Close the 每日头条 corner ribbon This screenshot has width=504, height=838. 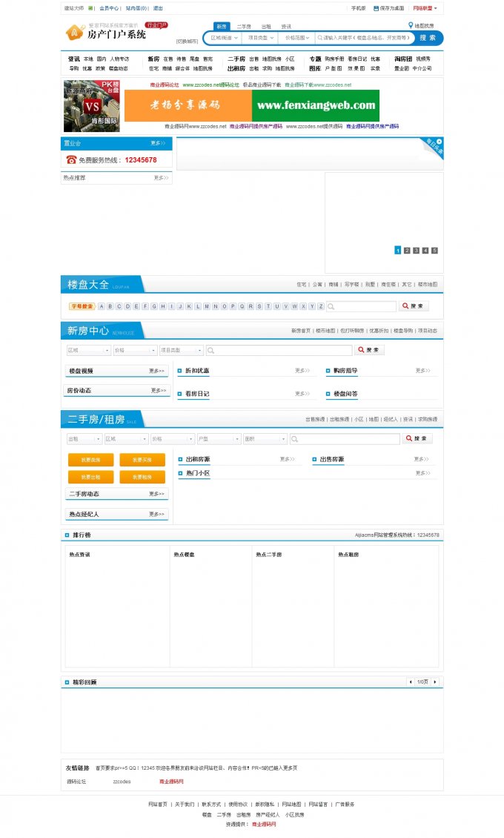point(439,141)
